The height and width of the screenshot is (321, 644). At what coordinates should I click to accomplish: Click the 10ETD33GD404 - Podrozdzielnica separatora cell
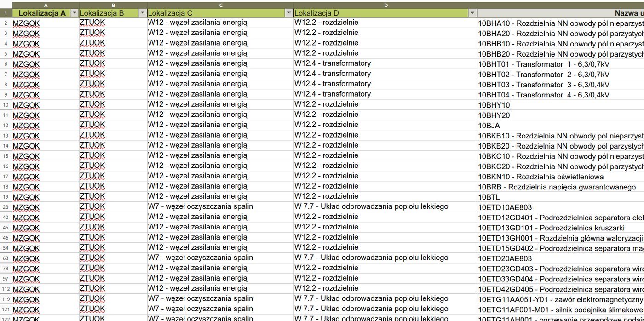(560, 278)
